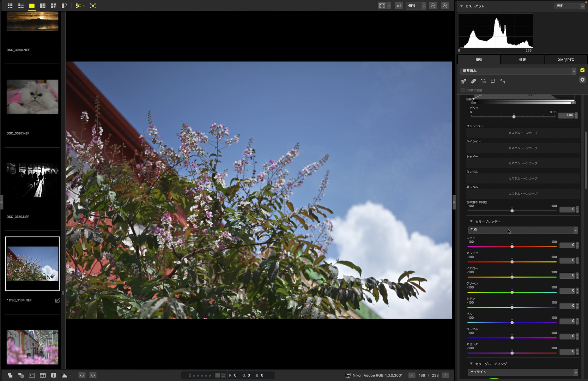Click the ブルー hue slider handle

click(x=512, y=323)
